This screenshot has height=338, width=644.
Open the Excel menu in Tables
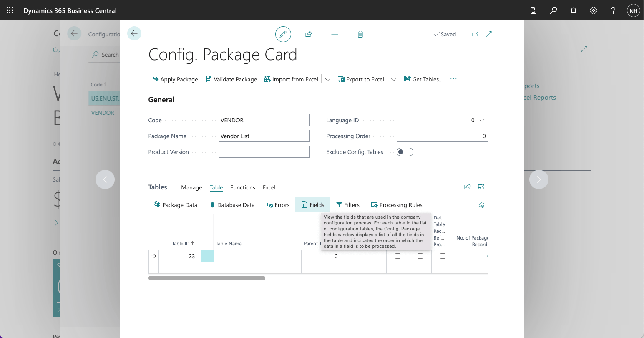(269, 187)
